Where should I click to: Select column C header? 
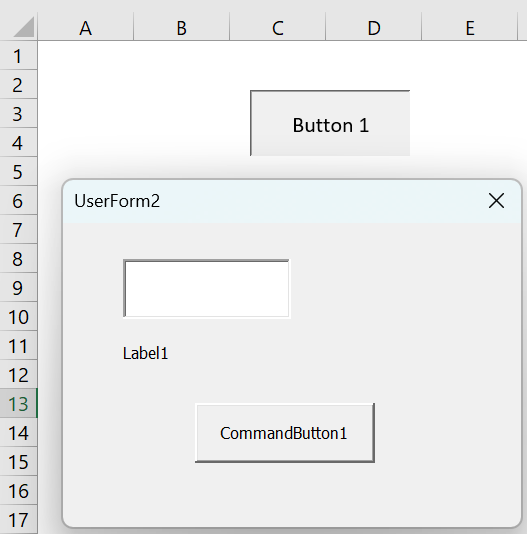click(x=278, y=27)
